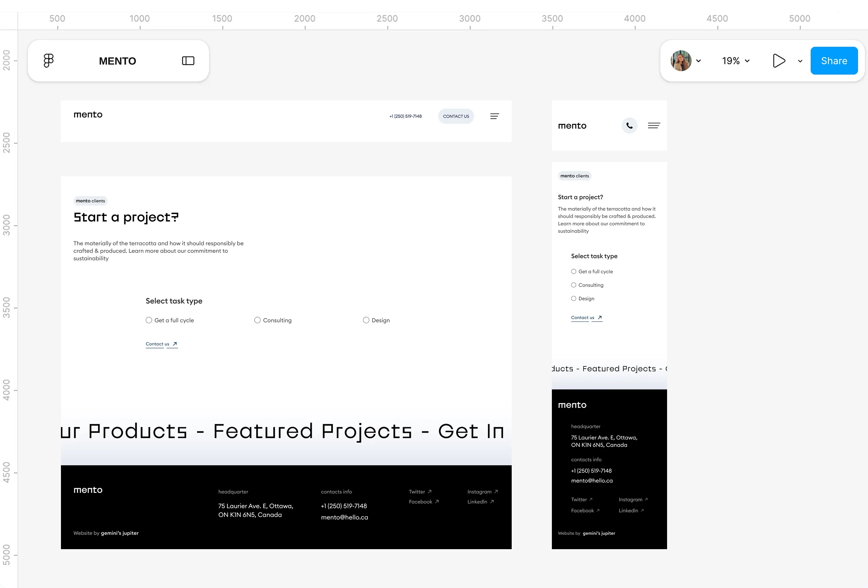
Task: Expand the avatar dropdown chevron
Action: (x=699, y=61)
